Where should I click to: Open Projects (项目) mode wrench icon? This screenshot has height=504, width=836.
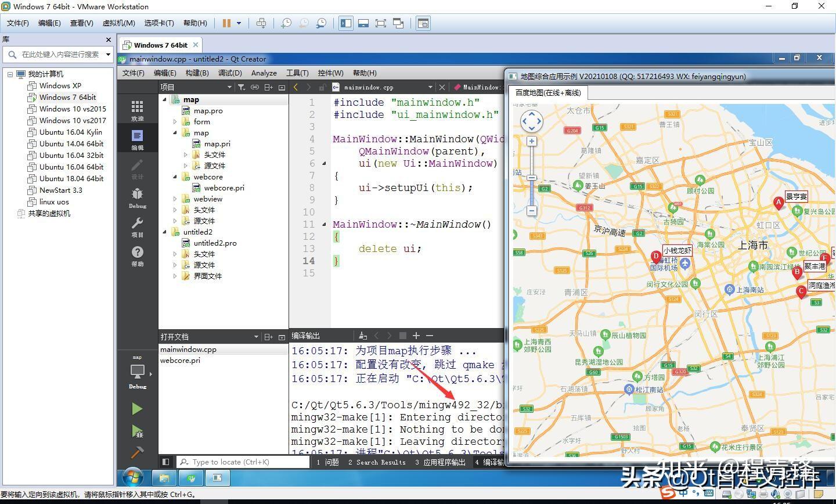(x=137, y=227)
